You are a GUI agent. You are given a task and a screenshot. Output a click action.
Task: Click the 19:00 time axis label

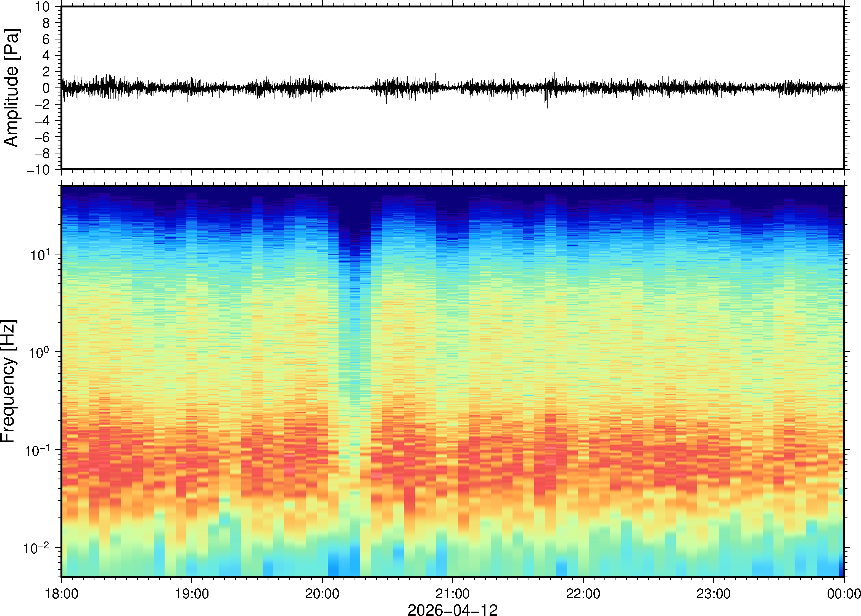pyautogui.click(x=192, y=594)
